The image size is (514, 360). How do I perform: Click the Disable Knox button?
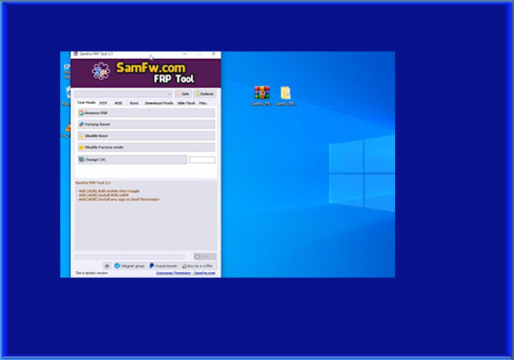[x=146, y=136]
